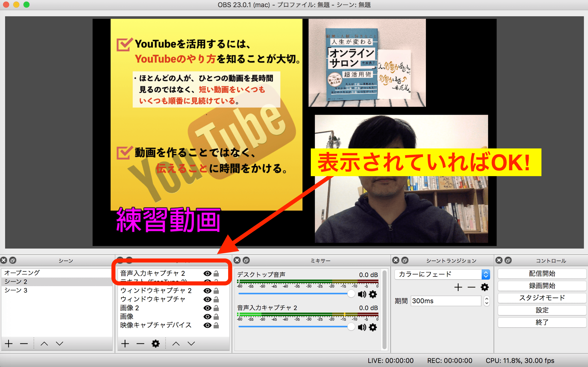
Task: Hide 映像キャプチャデバイス source
Action: coord(207,325)
